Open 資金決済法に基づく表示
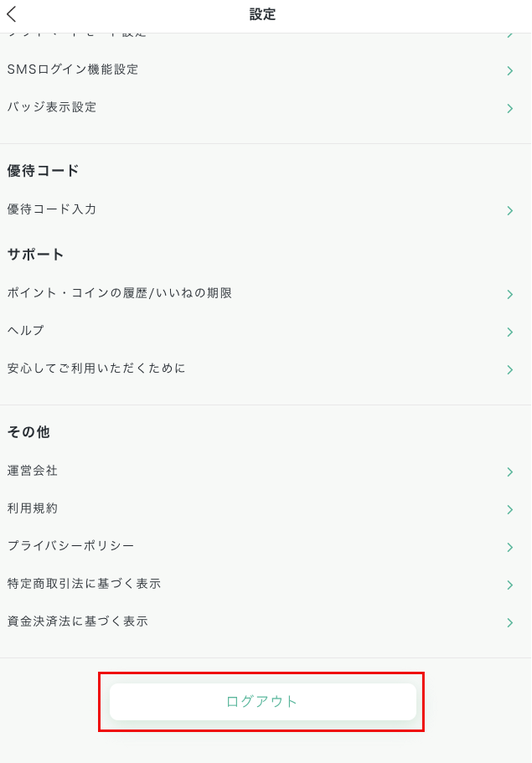Viewport: 532px width, 763px height. [78, 621]
